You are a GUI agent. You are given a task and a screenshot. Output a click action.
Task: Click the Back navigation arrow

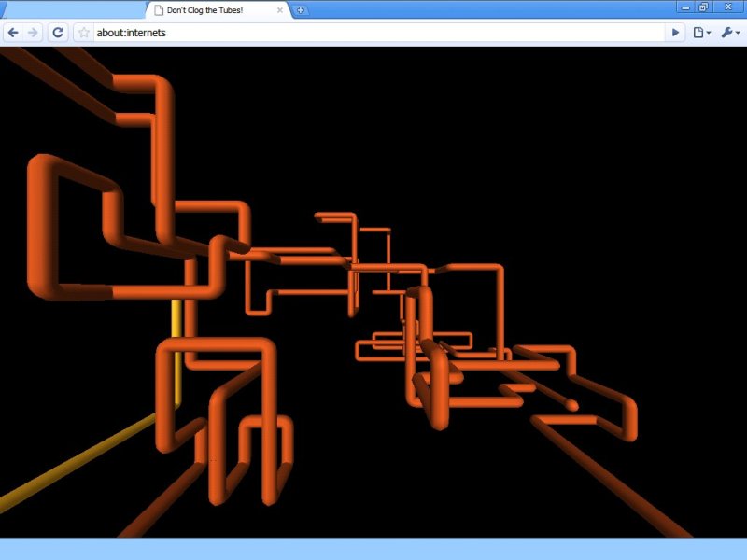pos(13,32)
